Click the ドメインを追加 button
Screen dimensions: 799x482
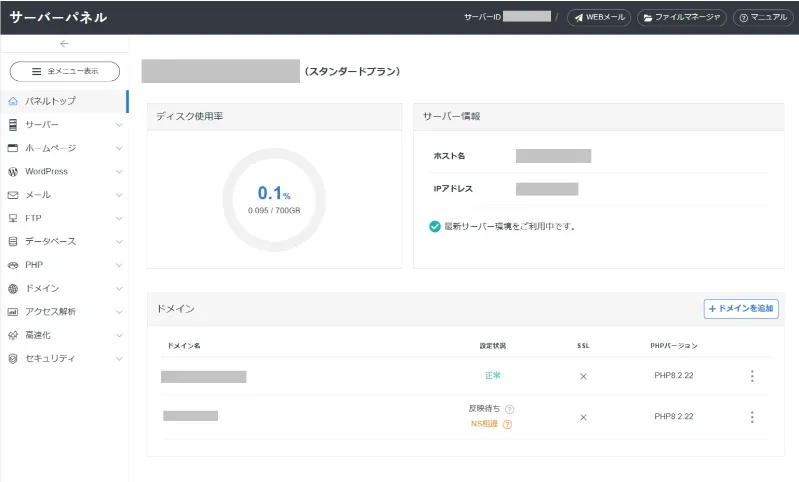741,309
